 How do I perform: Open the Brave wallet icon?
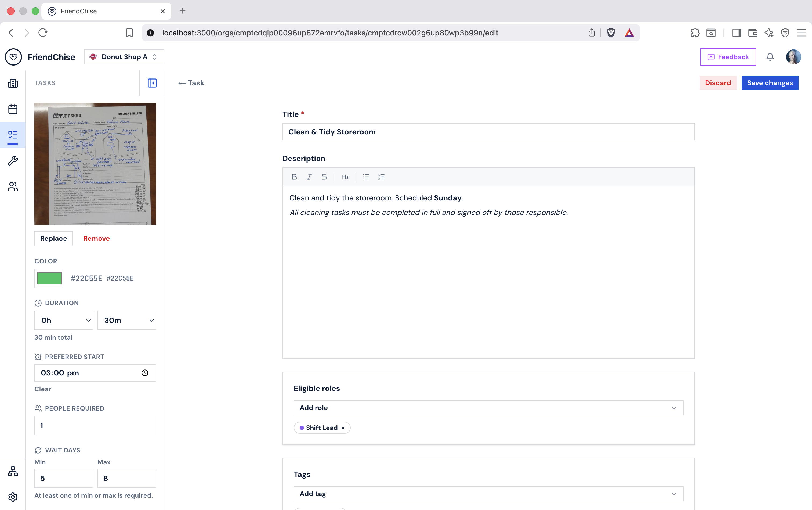pyautogui.click(x=753, y=33)
